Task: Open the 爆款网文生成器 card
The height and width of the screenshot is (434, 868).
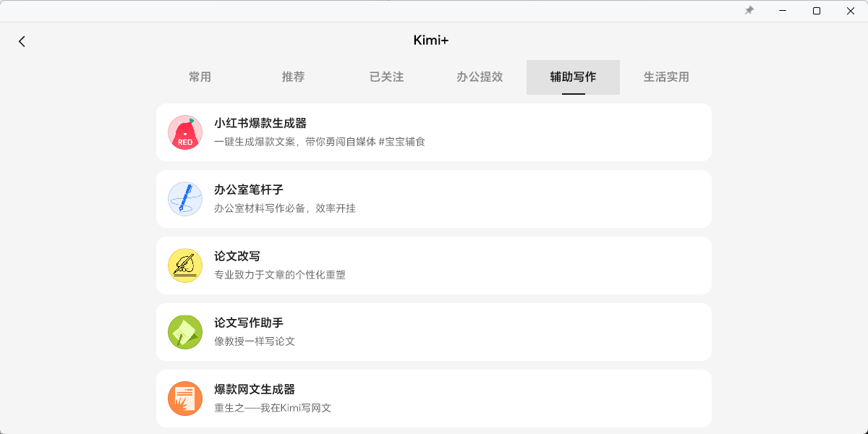Action: (x=434, y=399)
